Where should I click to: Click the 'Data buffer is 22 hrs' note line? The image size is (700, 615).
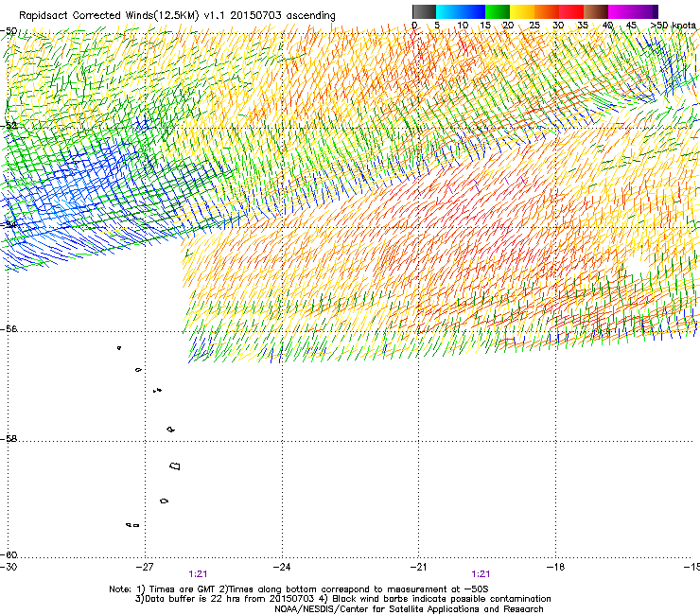[342, 599]
